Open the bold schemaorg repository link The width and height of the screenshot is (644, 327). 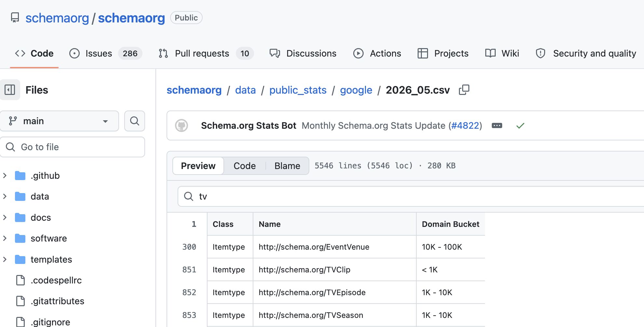coord(131,18)
